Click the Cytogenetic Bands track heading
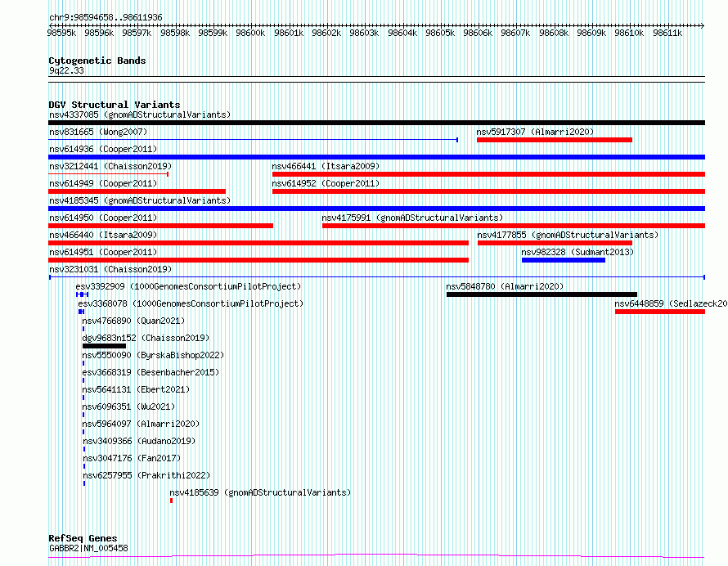 pyautogui.click(x=97, y=61)
